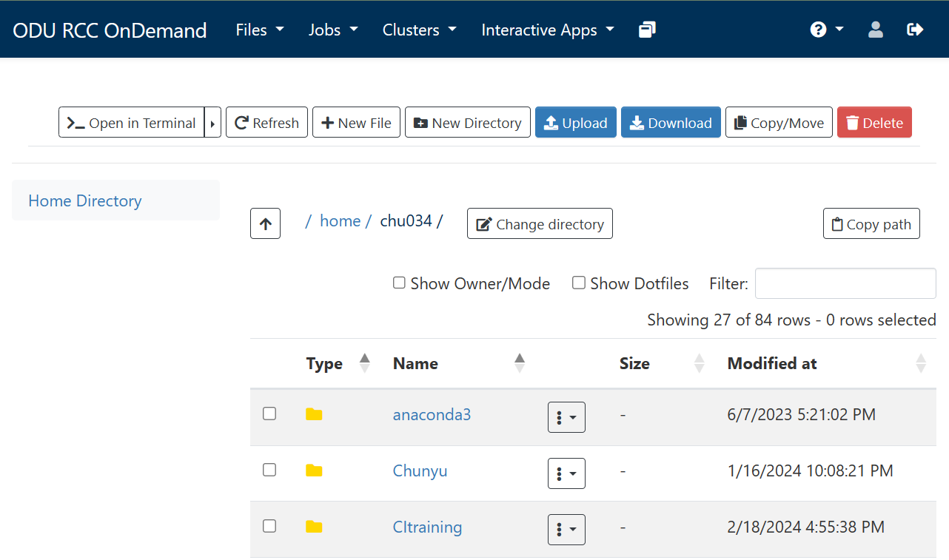Open actions dropdown for anaconda3

[x=566, y=417]
